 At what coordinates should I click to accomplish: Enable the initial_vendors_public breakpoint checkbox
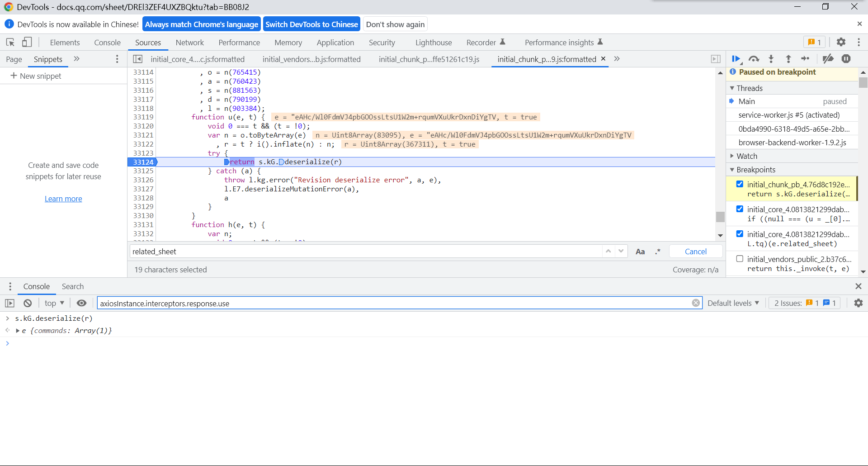740,259
